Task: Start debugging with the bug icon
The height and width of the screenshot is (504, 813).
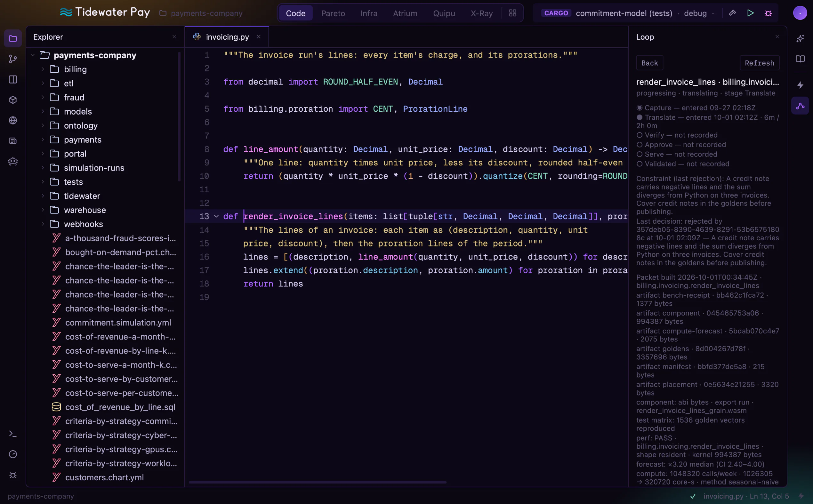Action: (x=768, y=13)
